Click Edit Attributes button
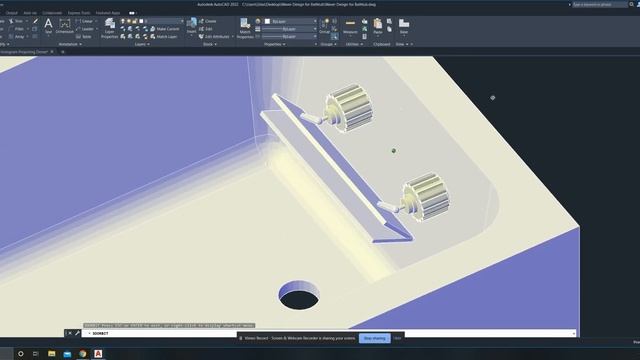The width and height of the screenshot is (640, 360). click(214, 37)
